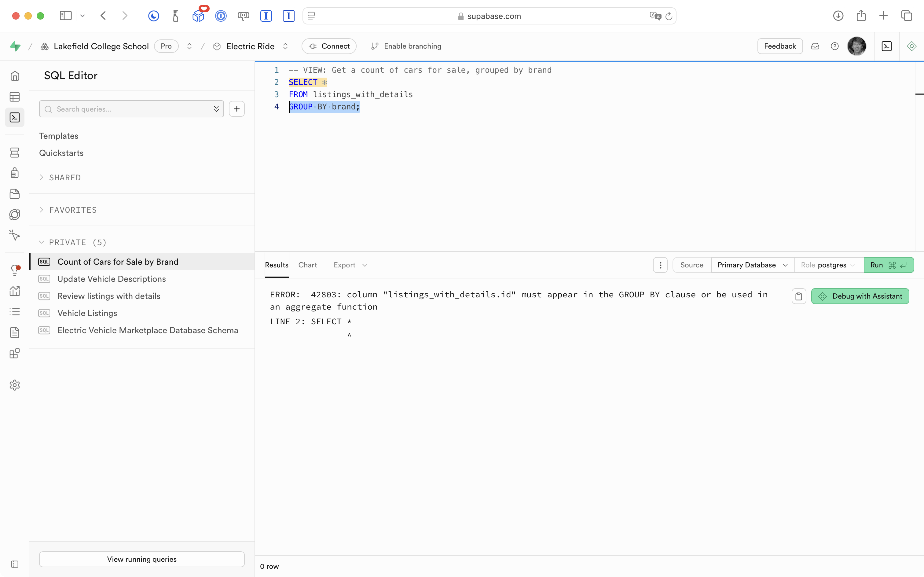Screen dimensions: 924x577
Task: Open the Table Editor sidebar icon
Action: [x=14, y=97]
